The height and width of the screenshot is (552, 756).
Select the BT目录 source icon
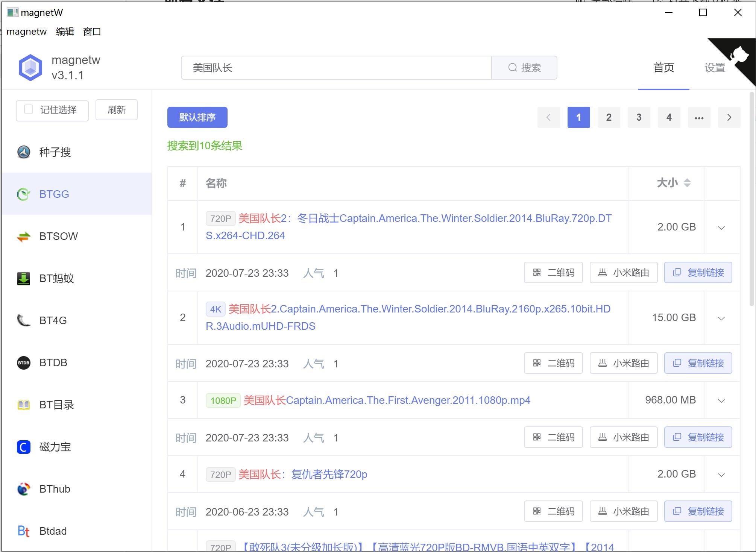tap(24, 405)
